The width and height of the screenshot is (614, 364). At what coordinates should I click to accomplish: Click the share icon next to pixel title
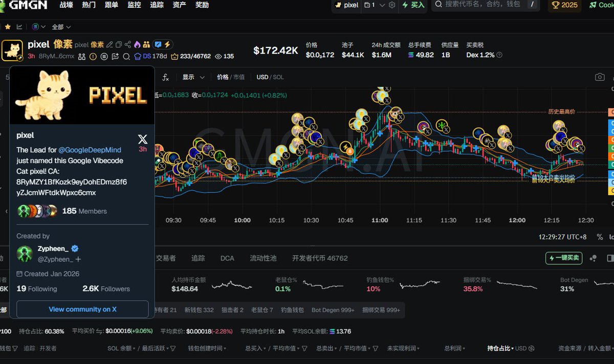(128, 44)
